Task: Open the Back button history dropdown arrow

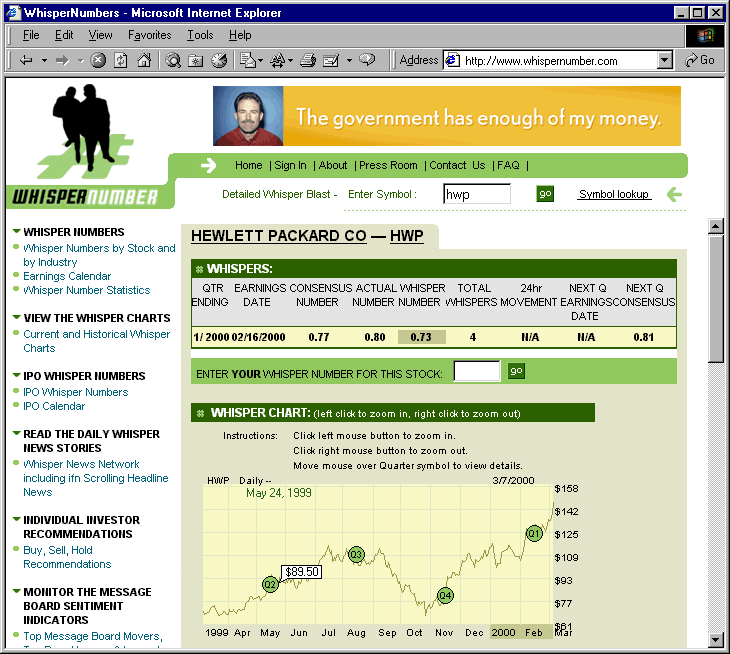Action: point(44,60)
